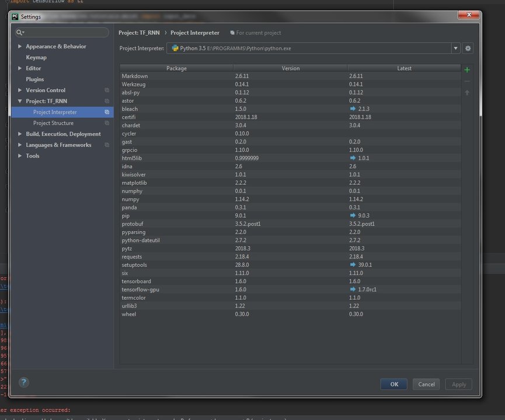Select the kiwisolver package row
Viewport: 505px width, 420px height.
click(290, 174)
